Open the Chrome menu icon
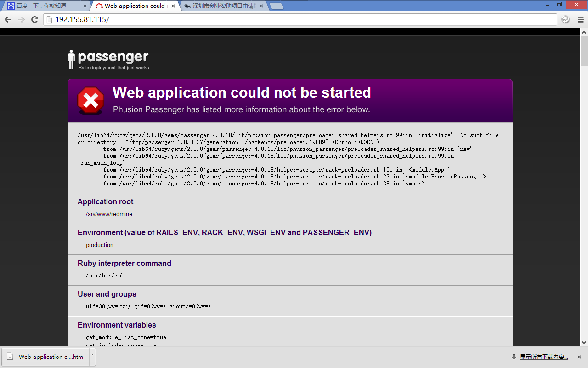The width and height of the screenshot is (588, 368). [580, 19]
